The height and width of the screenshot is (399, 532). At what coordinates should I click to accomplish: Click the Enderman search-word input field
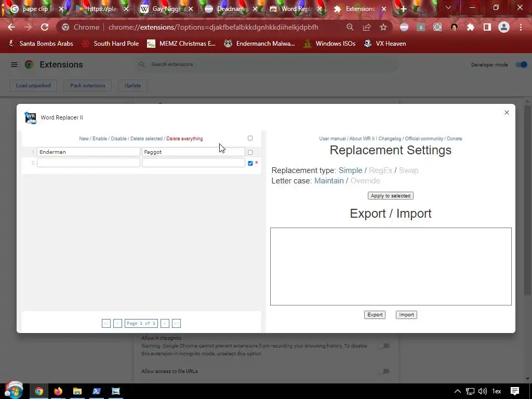(x=88, y=152)
